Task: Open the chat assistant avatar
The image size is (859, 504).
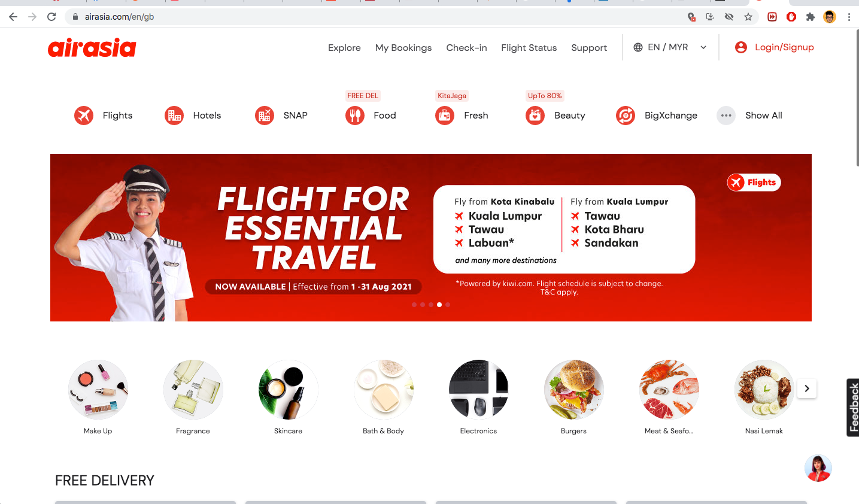Action: (818, 468)
